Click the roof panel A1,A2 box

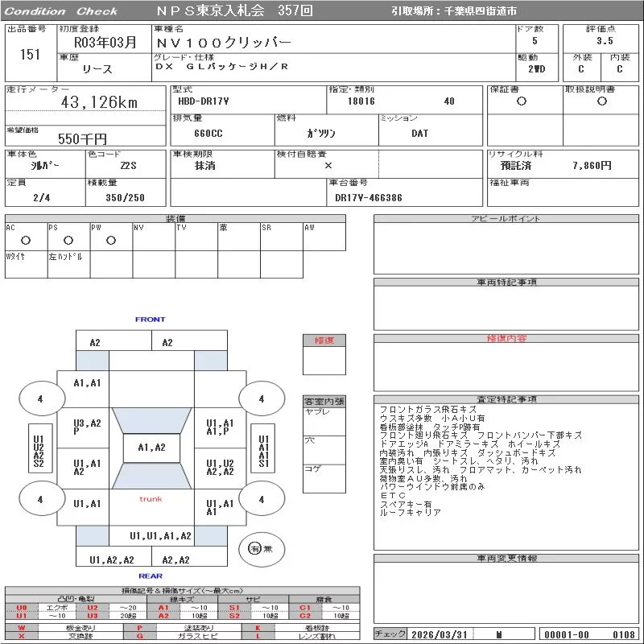pos(151,448)
